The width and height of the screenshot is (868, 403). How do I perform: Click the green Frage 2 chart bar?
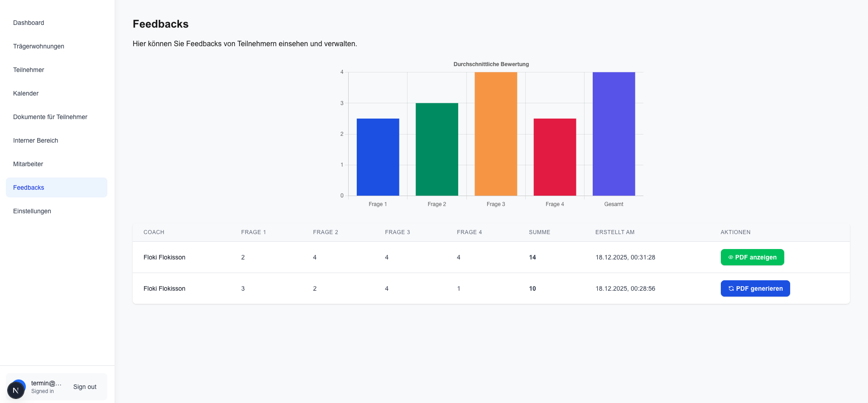436,149
